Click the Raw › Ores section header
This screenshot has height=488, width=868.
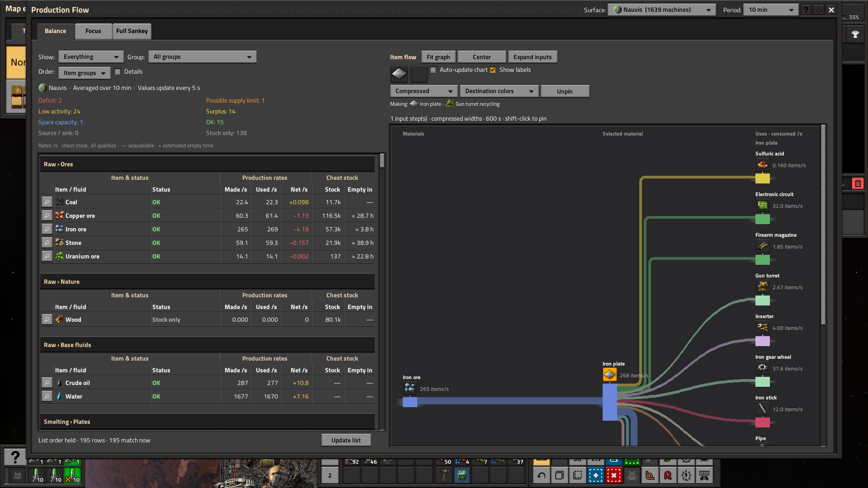tap(208, 164)
